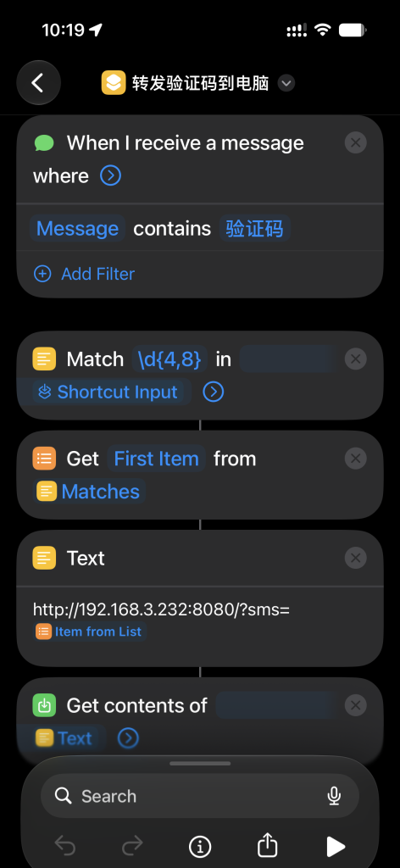
Task: Activate the microphone dictation icon
Action: [334, 796]
